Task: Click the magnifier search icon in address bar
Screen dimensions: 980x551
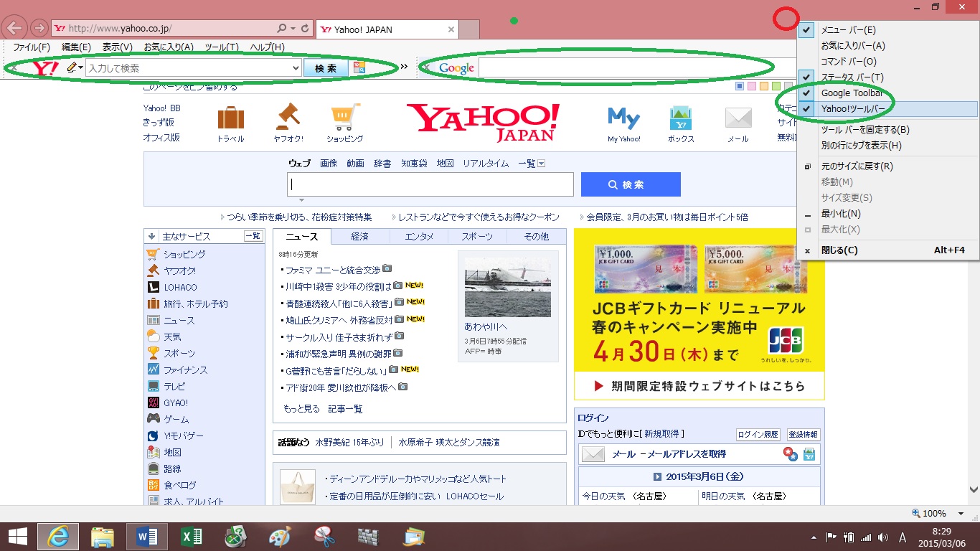Action: click(x=282, y=29)
